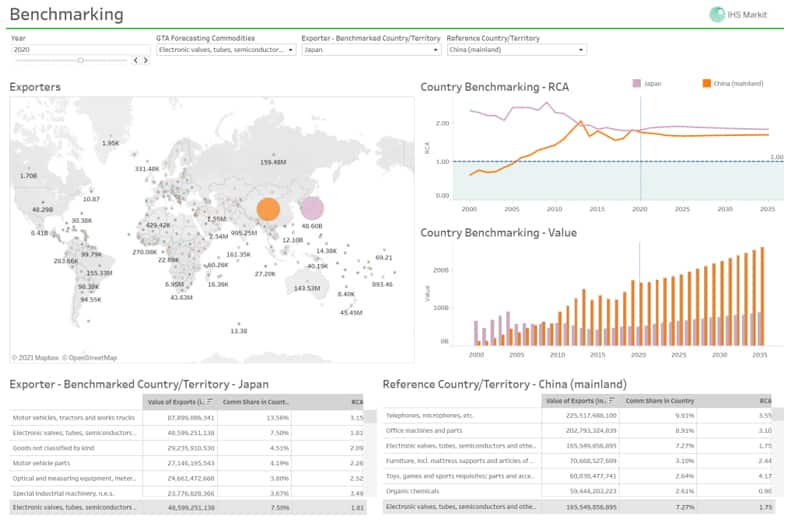Select the pink Japan bubble on map

(313, 208)
